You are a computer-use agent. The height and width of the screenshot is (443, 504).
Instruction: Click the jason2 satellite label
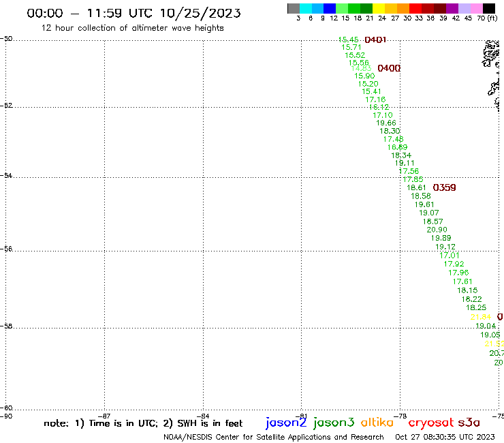coord(286,423)
